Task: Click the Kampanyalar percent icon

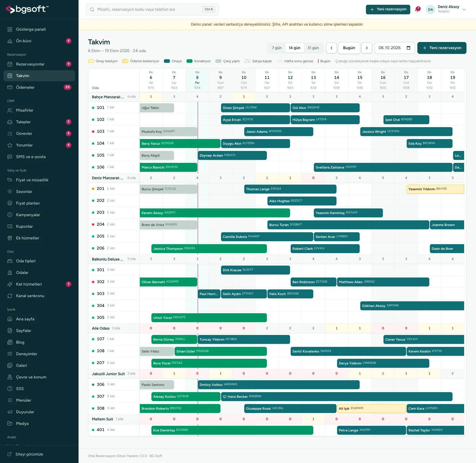Action: pyautogui.click(x=10, y=215)
